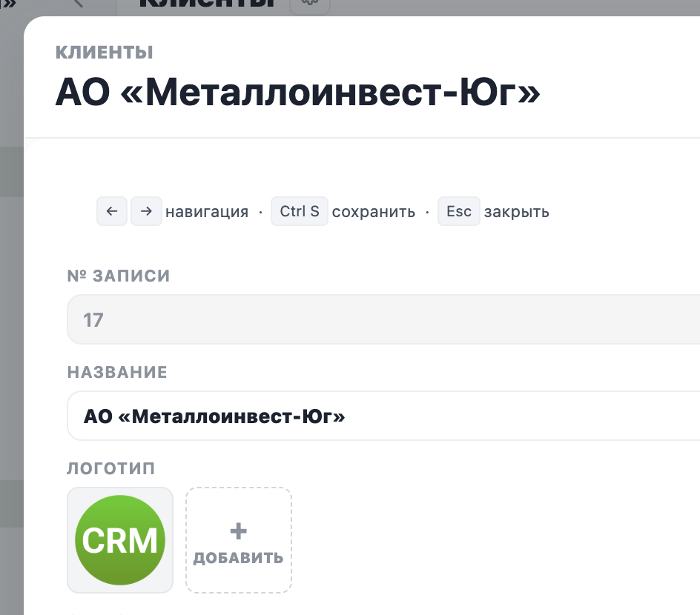Click the right arrow navigation key
Screen dimensions: 700x615
pos(146,211)
